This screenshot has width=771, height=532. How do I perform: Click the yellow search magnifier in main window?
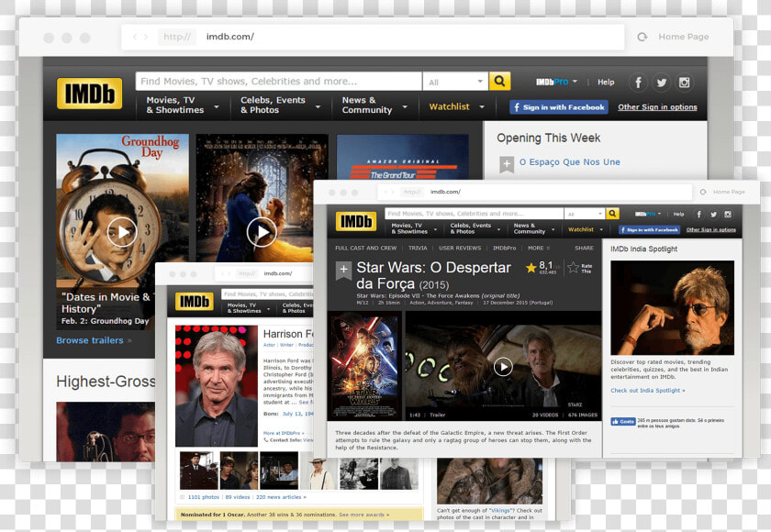(x=499, y=81)
